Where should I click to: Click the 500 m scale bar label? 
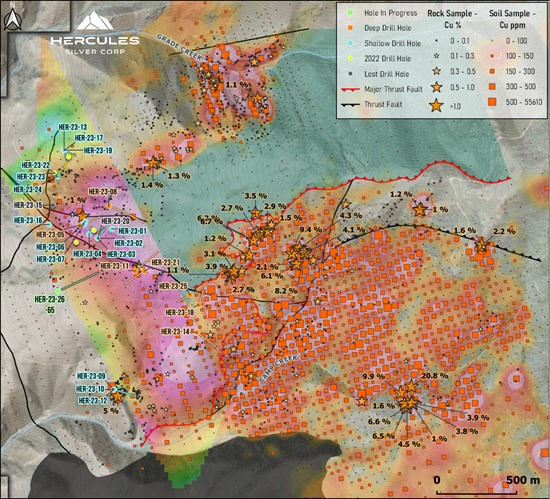coord(523,480)
